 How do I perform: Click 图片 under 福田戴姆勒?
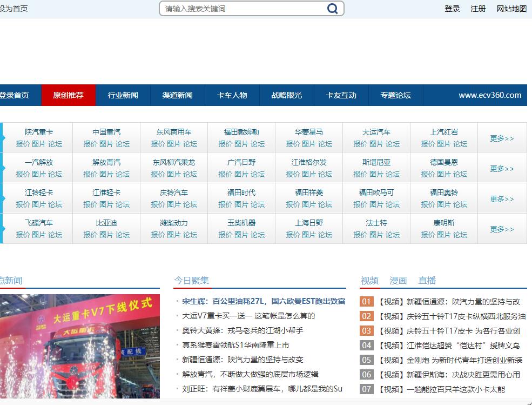[x=241, y=144]
